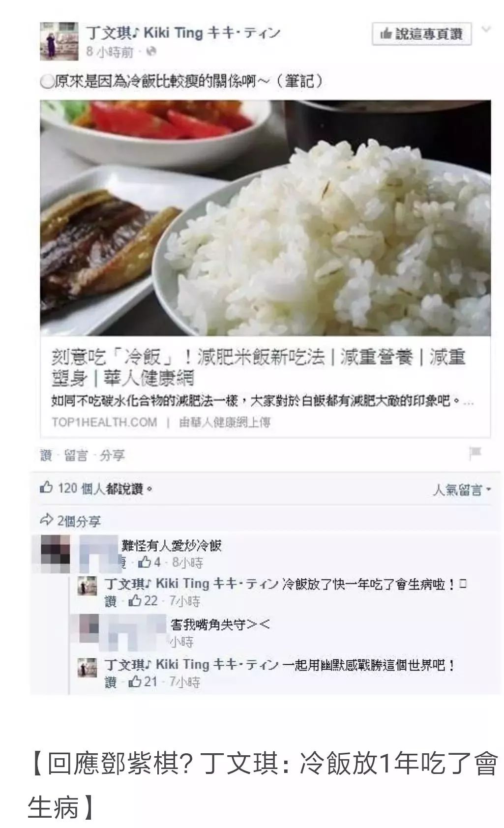504x828 pixels.
Task: Click the globe privacy icon next to 8 小時前
Action: 152,51
